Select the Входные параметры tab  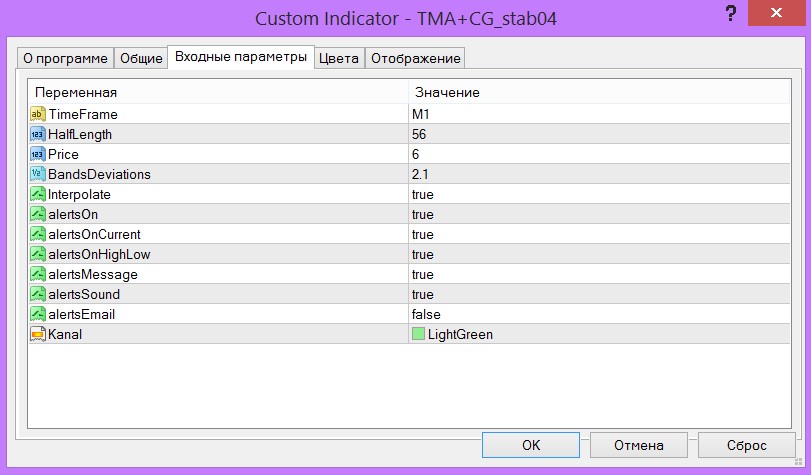click(x=241, y=56)
